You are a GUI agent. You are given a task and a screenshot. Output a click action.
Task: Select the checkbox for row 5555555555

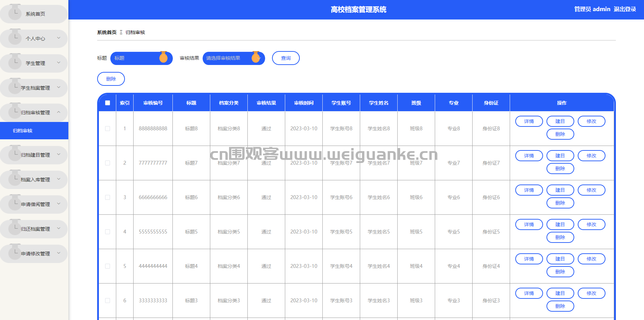108,232
